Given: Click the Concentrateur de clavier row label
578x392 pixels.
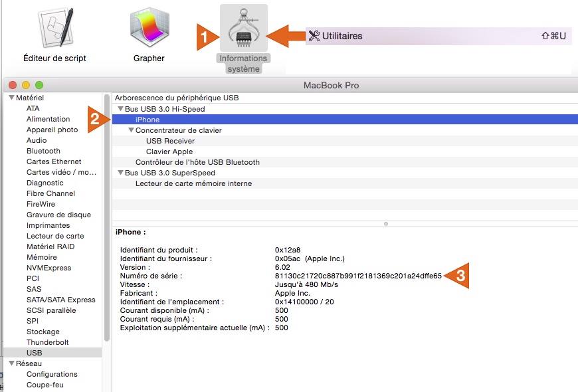Looking at the screenshot, I should (x=179, y=130).
